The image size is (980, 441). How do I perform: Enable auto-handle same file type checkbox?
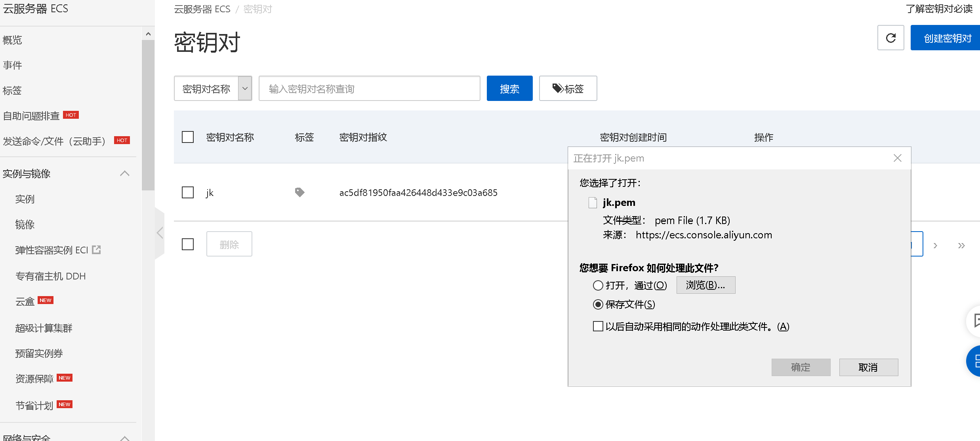598,326
